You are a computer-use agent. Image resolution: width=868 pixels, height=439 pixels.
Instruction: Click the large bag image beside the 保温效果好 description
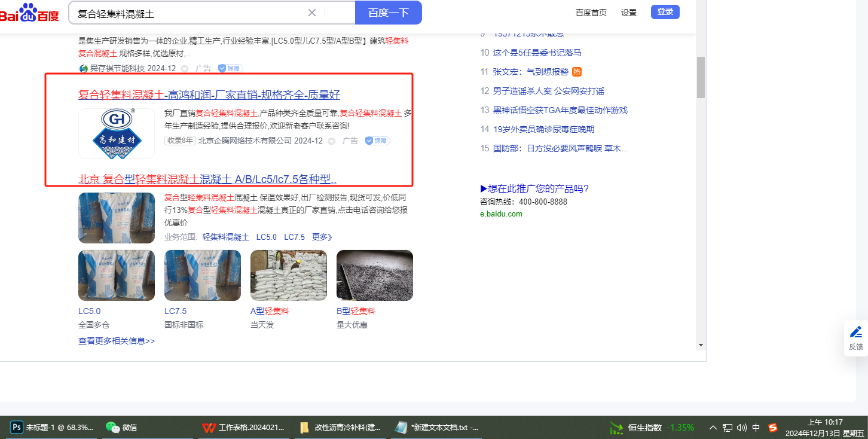(x=117, y=218)
